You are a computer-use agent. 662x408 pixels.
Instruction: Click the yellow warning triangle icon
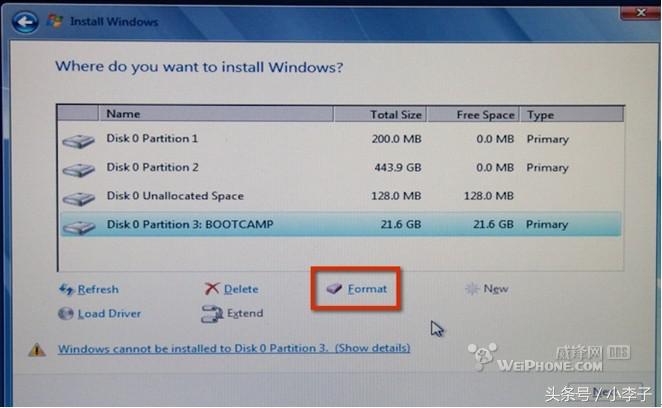(x=37, y=350)
